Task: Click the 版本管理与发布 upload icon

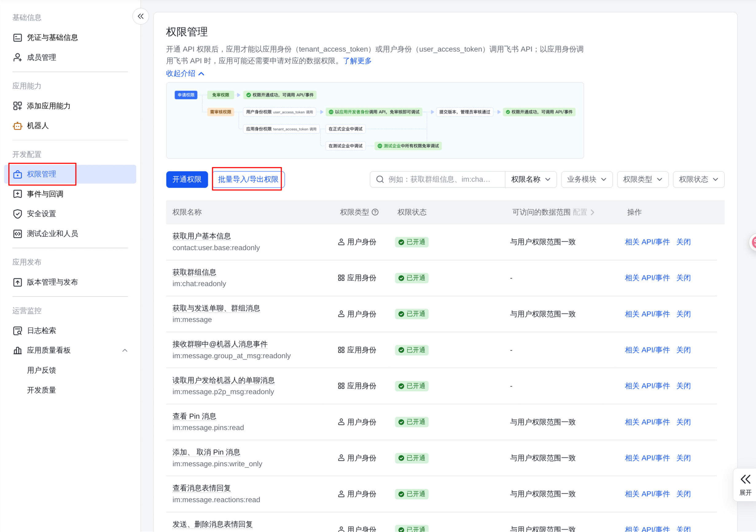Action: (18, 282)
